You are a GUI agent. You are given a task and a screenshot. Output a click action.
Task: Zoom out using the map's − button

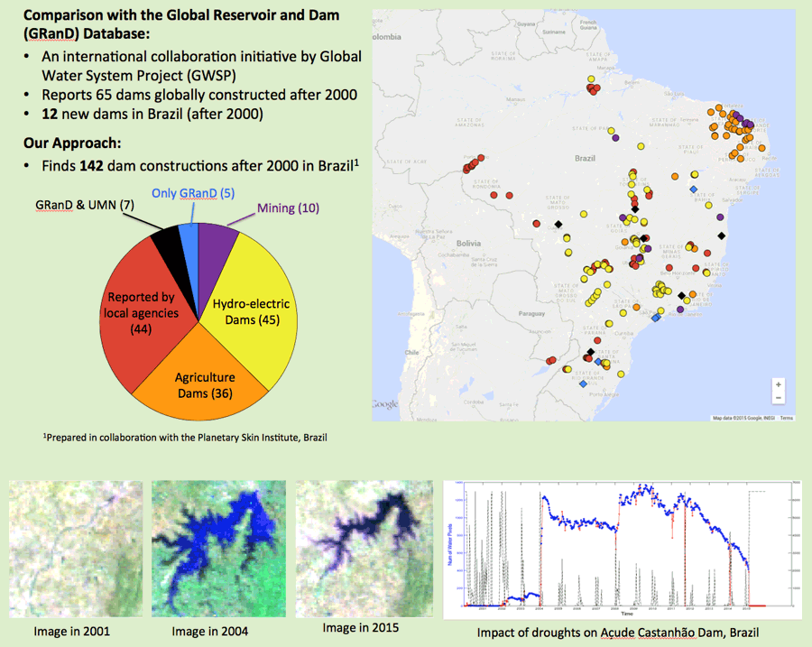point(778,397)
